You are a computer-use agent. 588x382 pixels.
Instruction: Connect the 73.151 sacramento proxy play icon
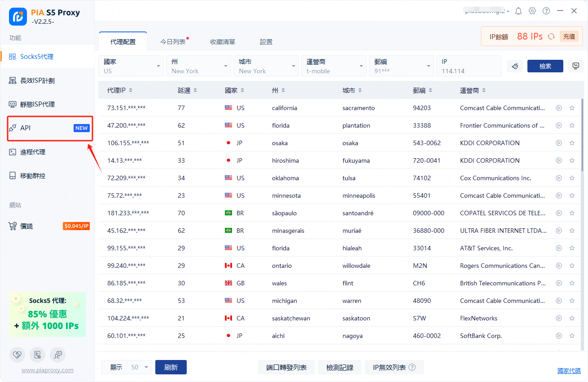[x=559, y=108]
